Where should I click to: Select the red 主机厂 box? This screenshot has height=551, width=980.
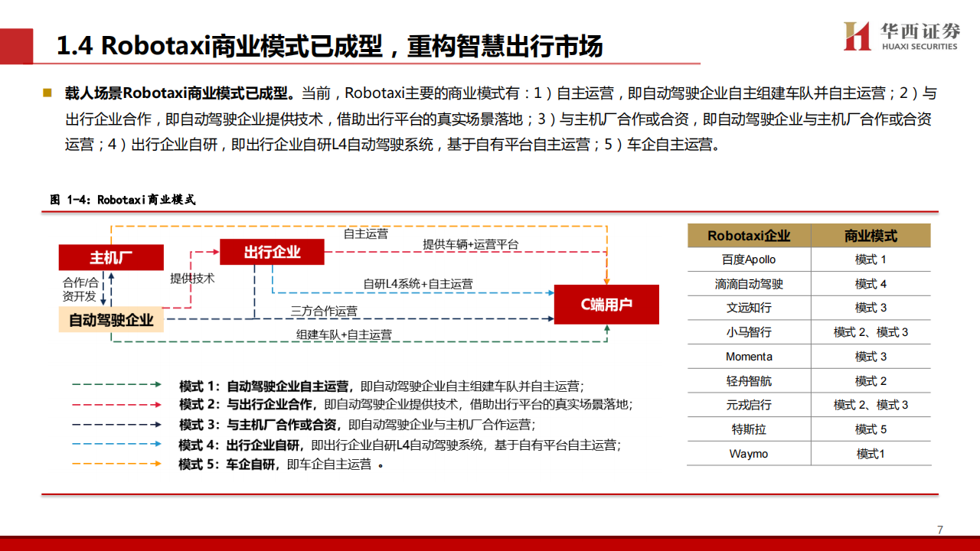coord(112,257)
